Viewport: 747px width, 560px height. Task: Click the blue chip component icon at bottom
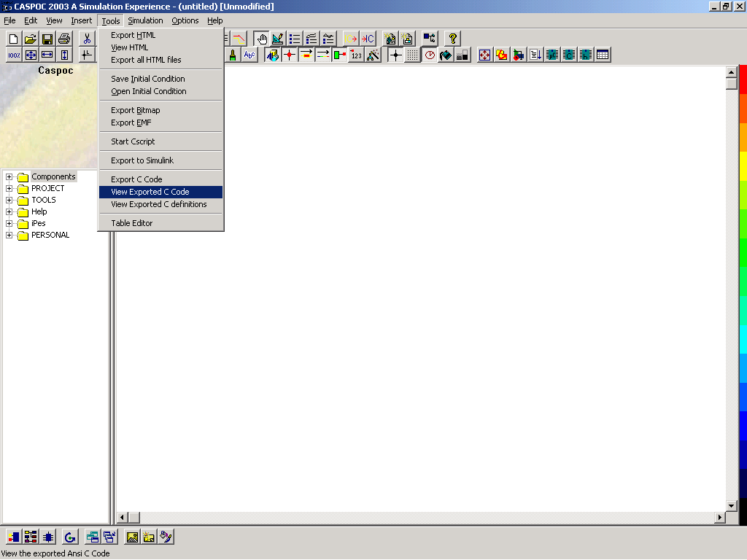pos(47,537)
